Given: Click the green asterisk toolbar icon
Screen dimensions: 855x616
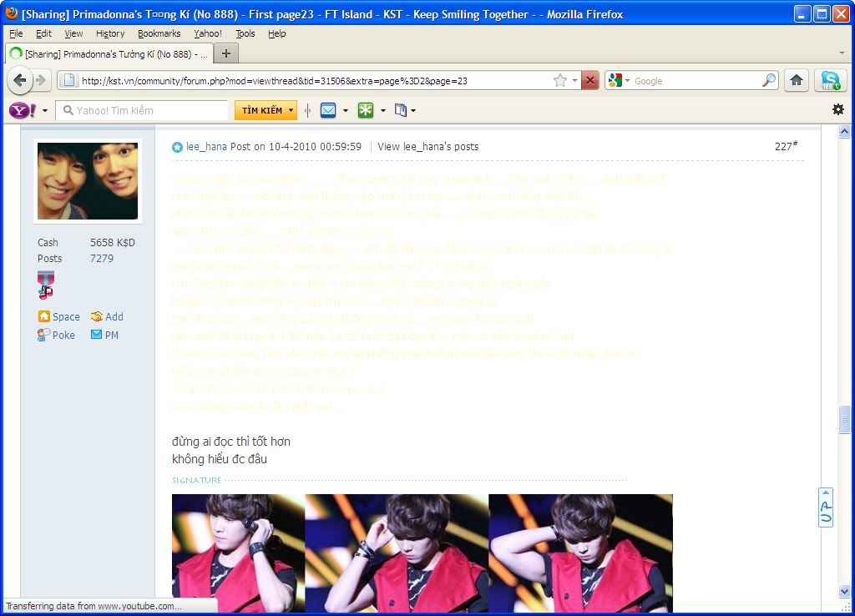Looking at the screenshot, I should tap(366, 111).
